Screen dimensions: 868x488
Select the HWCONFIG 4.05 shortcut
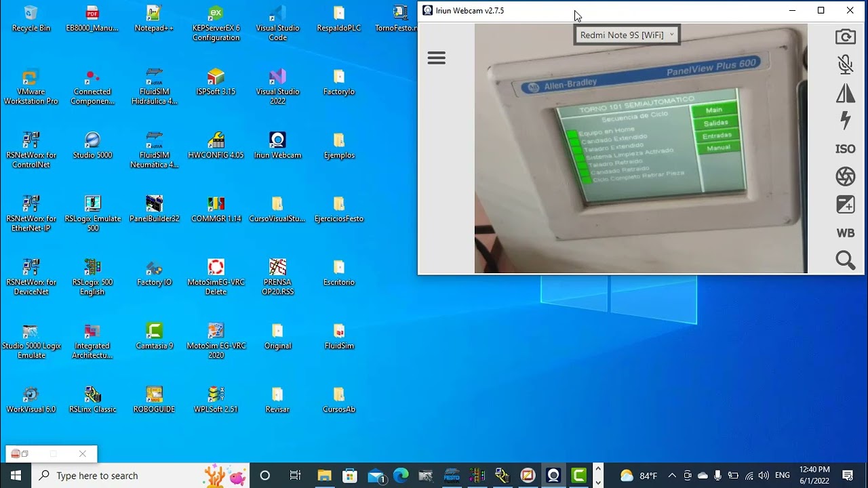[x=216, y=146]
